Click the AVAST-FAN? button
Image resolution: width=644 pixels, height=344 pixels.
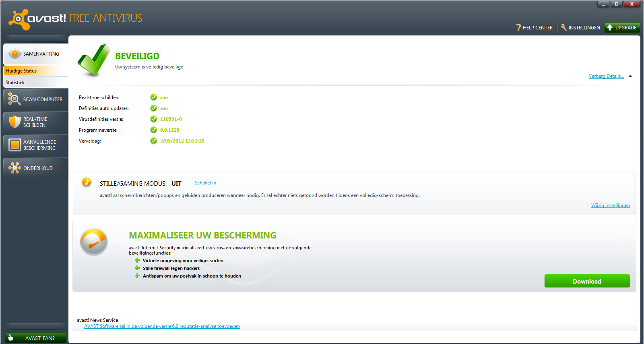[36, 338]
